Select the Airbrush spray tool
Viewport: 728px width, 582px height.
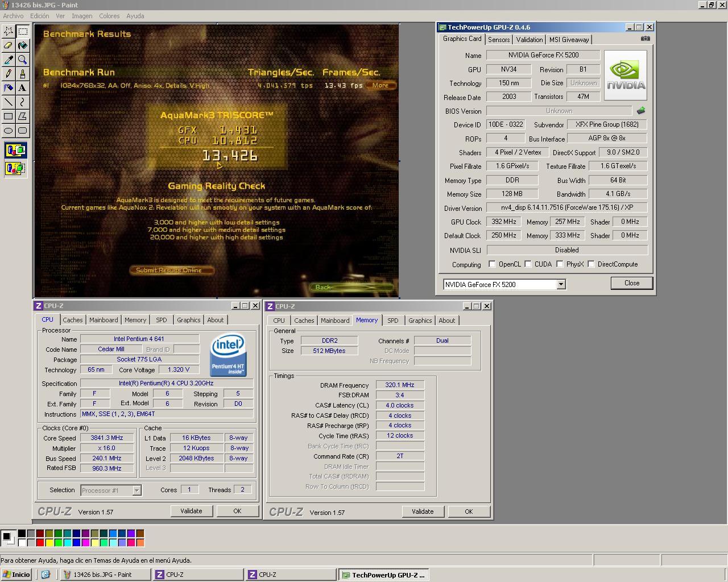point(9,88)
